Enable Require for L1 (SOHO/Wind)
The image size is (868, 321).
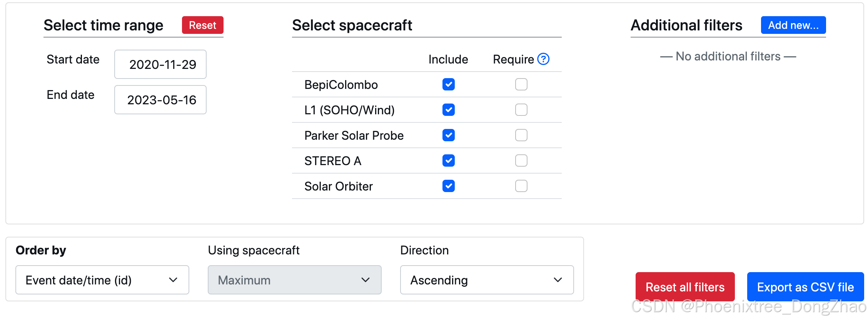click(x=521, y=110)
